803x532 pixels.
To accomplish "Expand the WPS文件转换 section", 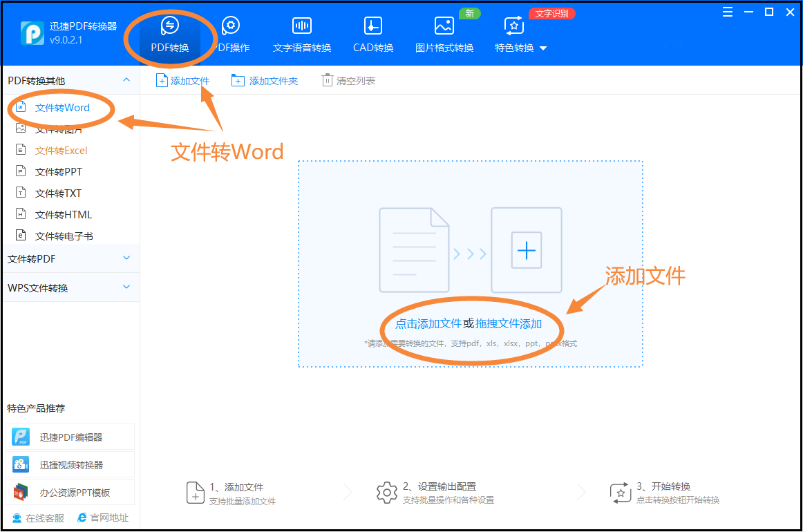I will point(126,287).
